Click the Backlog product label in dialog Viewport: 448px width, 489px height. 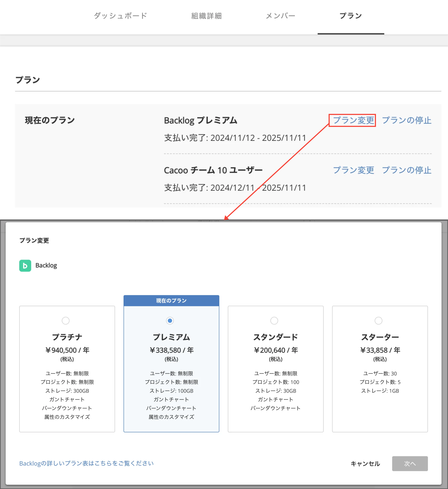pyautogui.click(x=46, y=265)
